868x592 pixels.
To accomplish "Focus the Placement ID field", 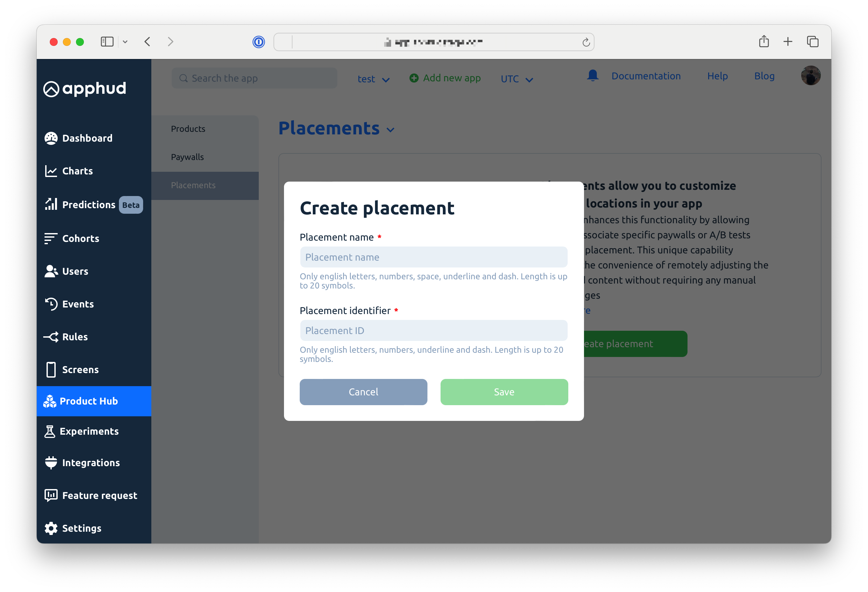I will click(x=434, y=330).
